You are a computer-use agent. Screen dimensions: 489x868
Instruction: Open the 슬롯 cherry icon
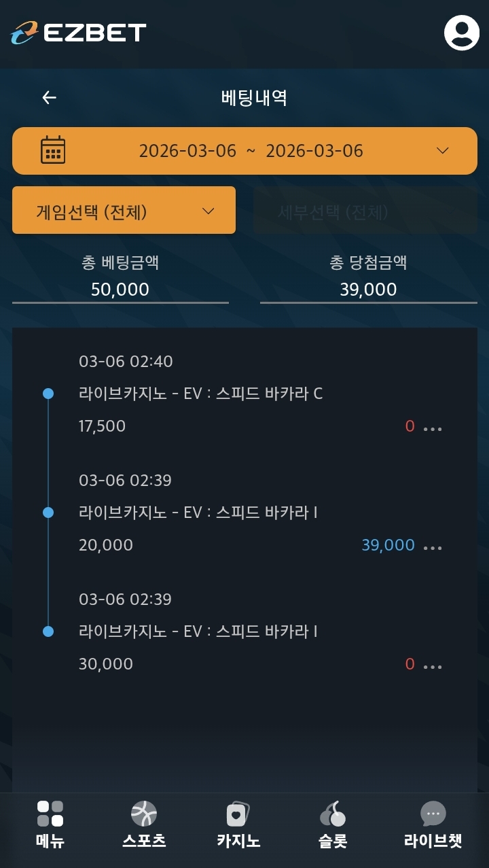(x=333, y=814)
